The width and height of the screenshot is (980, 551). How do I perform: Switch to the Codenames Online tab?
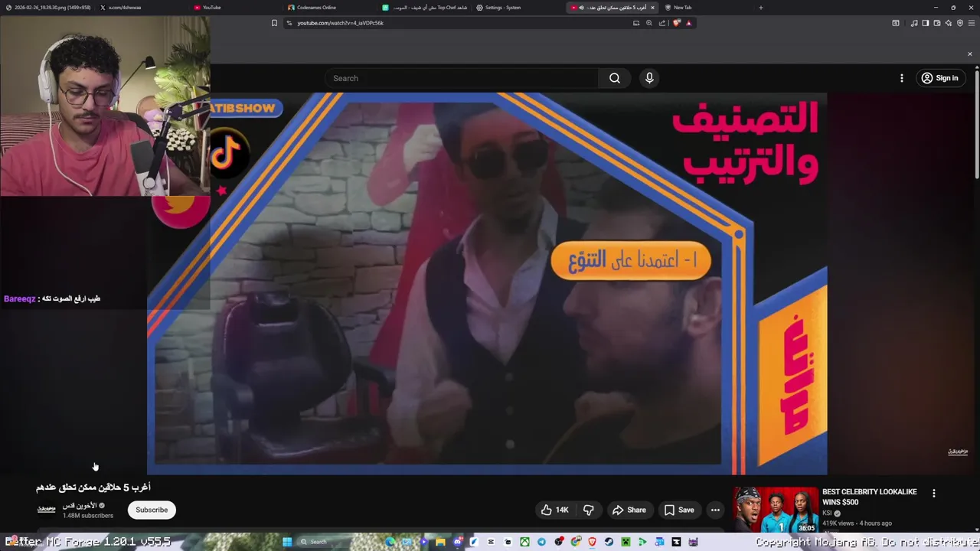[x=330, y=8]
